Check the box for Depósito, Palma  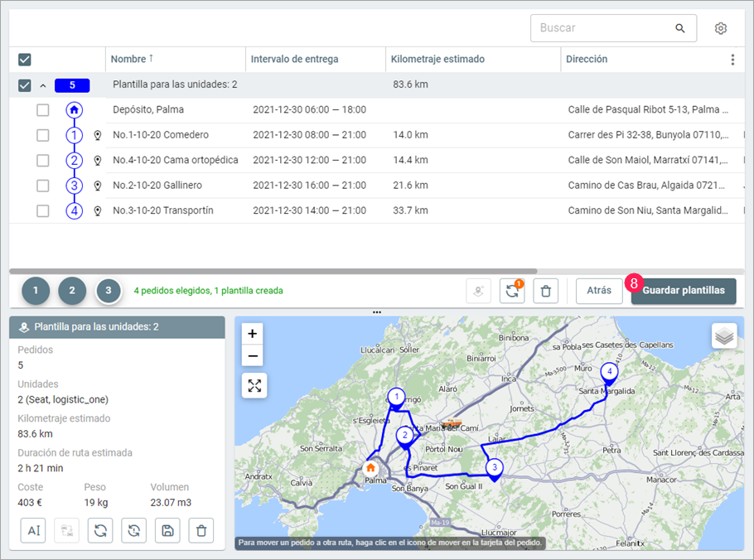tap(42, 110)
